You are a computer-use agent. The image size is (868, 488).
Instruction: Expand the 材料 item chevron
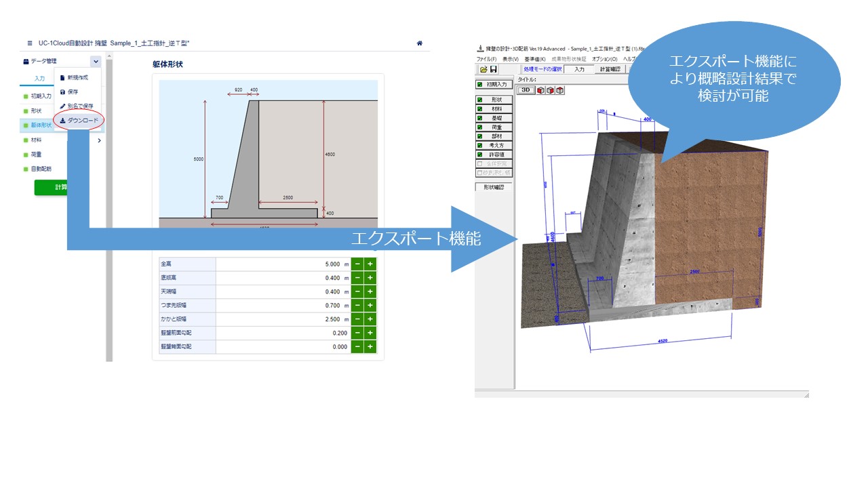99,140
